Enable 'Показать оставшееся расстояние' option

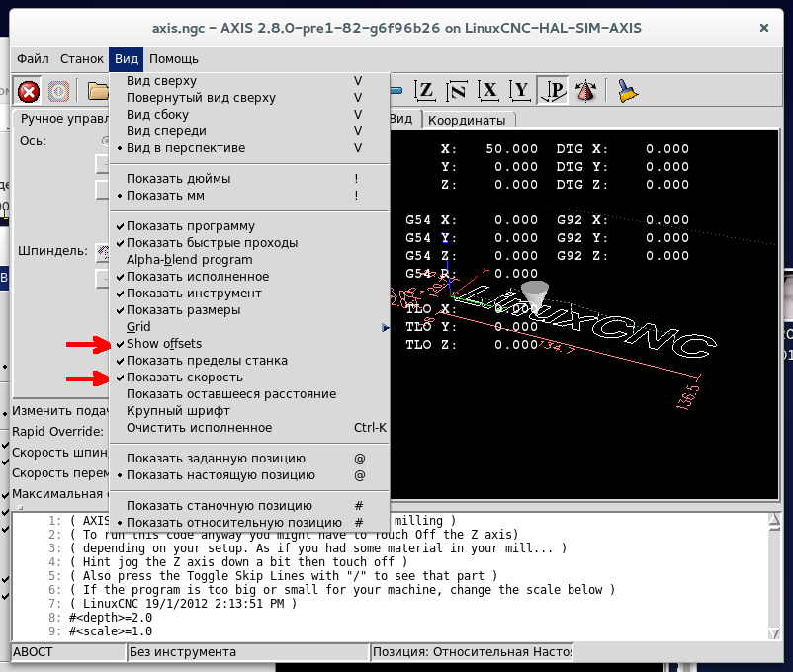[x=249, y=394]
